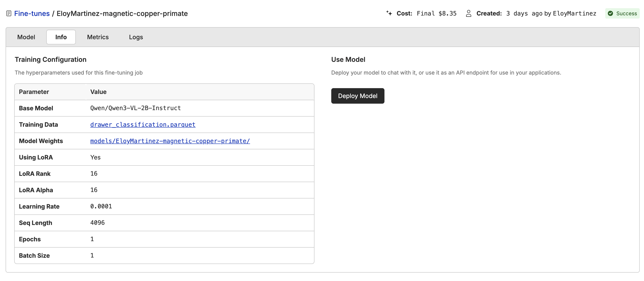Click the LoRA Rank value 16
The width and height of the screenshot is (644, 281).
[94, 173]
